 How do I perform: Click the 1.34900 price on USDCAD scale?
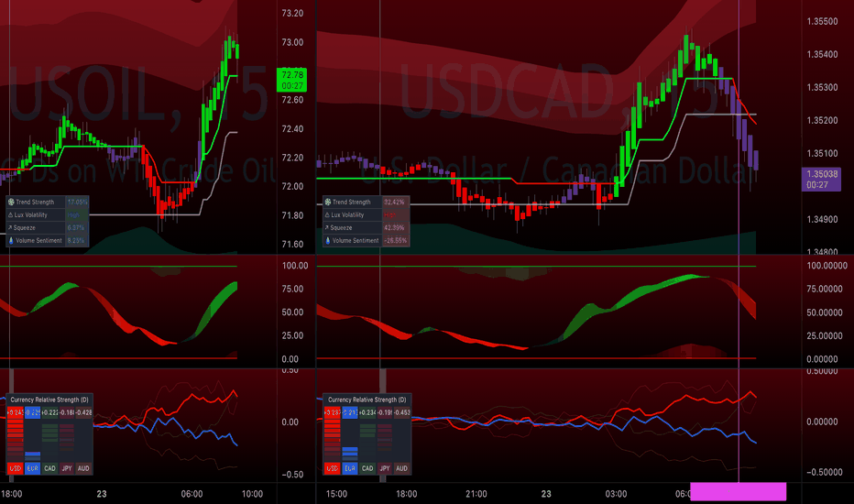tap(823, 220)
